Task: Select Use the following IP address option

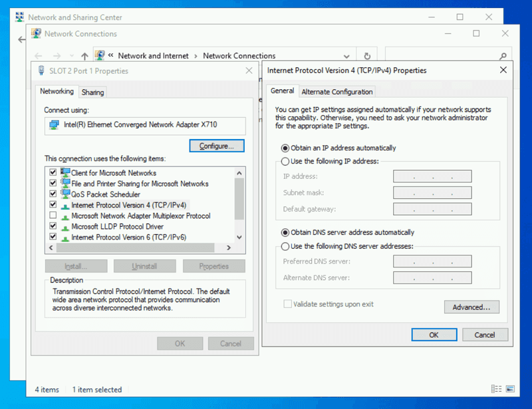Action: [285, 161]
